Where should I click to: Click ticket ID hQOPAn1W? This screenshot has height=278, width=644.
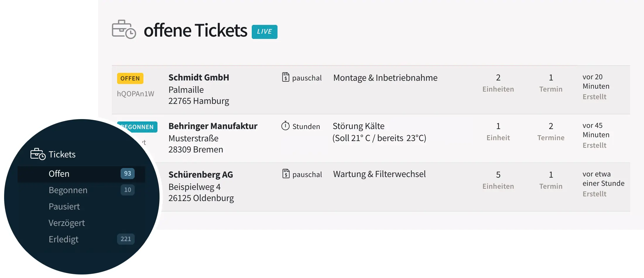coord(135,94)
